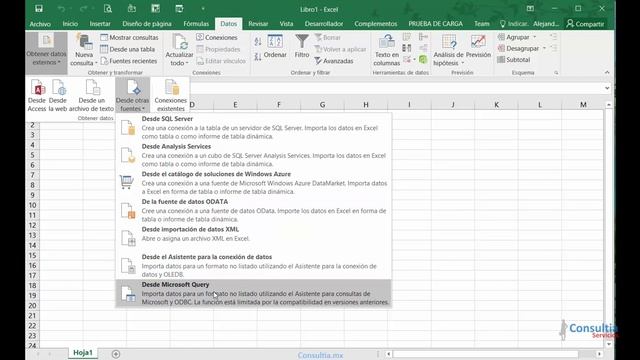Choose Desde SQL Server menu entry
Viewport: 640px width, 360px height.
(253, 127)
